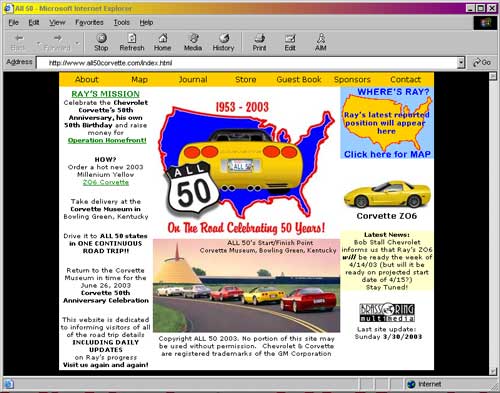This screenshot has width=500, height=393.
Task: Open the Store navigation link
Action: [x=246, y=80]
